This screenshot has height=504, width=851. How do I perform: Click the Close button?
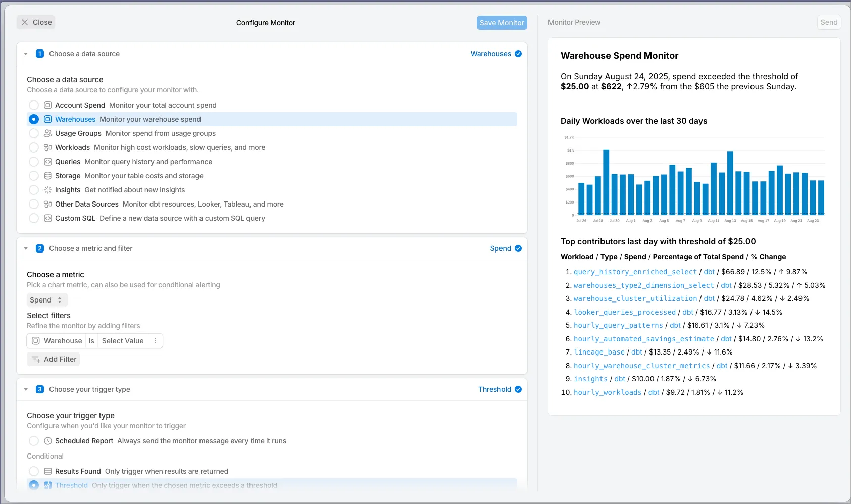coord(36,22)
